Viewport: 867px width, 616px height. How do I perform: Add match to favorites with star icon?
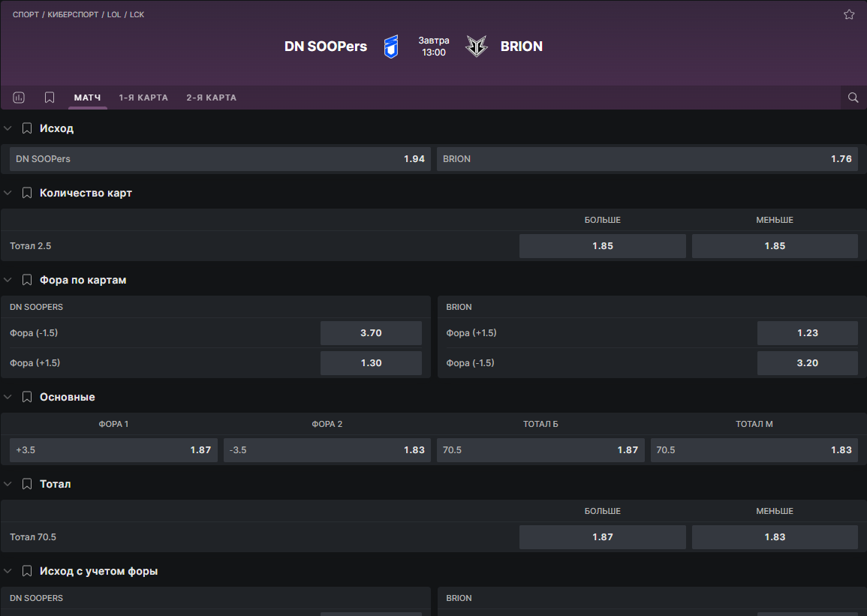pyautogui.click(x=849, y=14)
